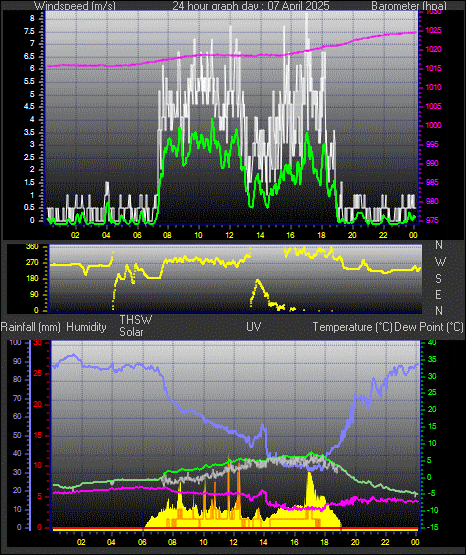Screen dimensions: 466x555
Task: Click the 18 hour mark on bottom chart
Action: coord(324,542)
